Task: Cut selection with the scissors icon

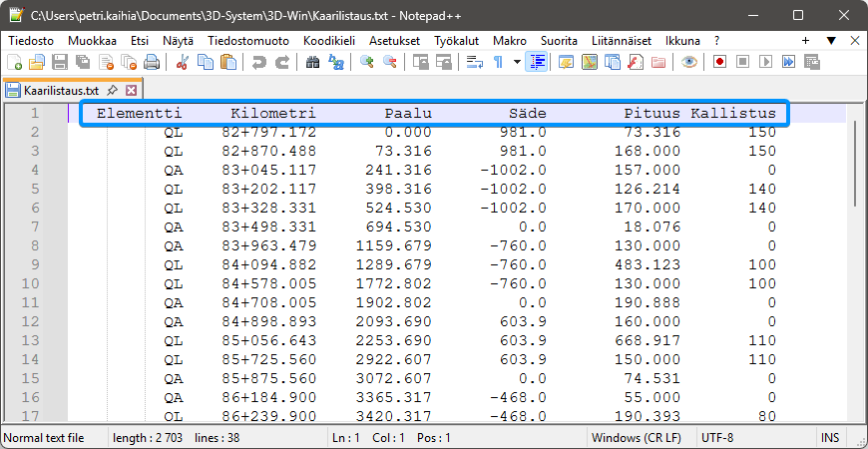Action: click(x=182, y=62)
